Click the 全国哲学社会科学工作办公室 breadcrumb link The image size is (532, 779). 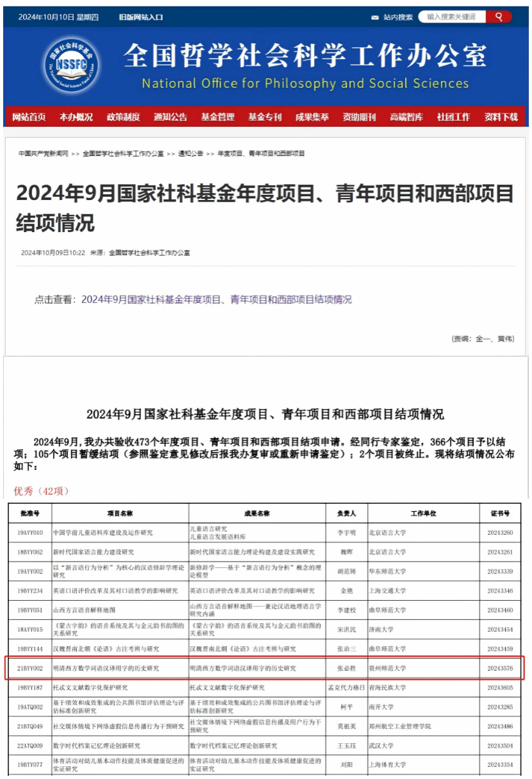click(x=123, y=154)
